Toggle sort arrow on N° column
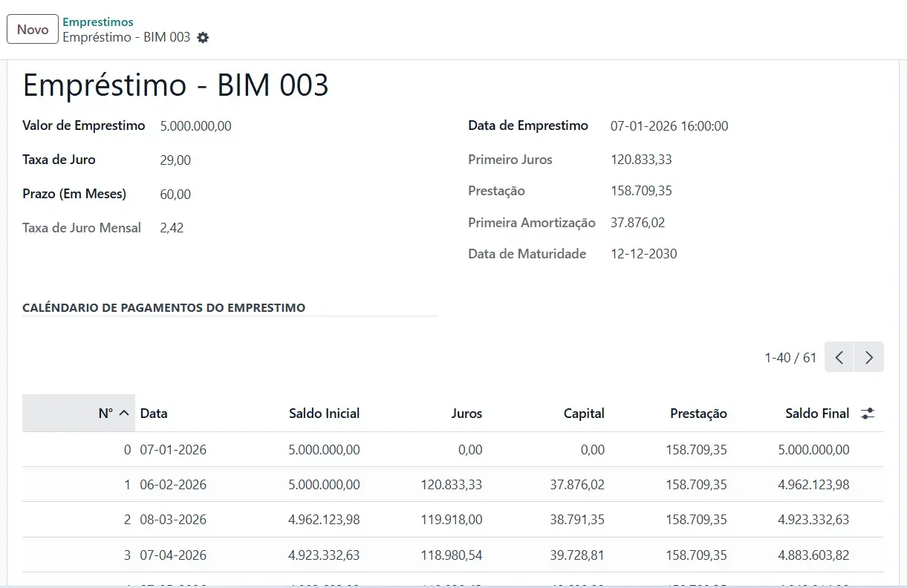 [124, 414]
